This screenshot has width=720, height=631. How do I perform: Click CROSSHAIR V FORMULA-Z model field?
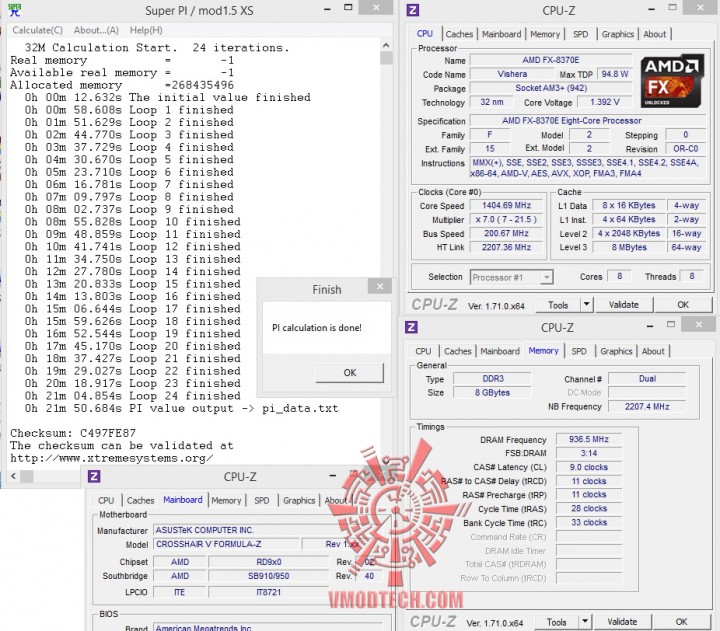227,544
